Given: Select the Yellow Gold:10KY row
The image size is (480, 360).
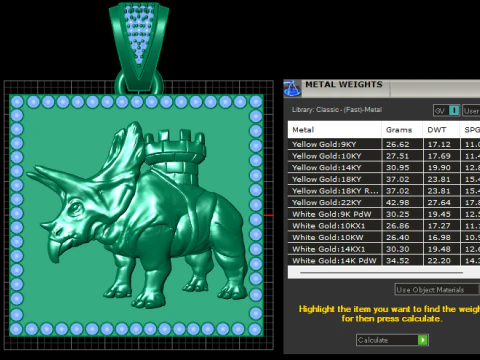Looking at the screenshot, I should (384, 156).
